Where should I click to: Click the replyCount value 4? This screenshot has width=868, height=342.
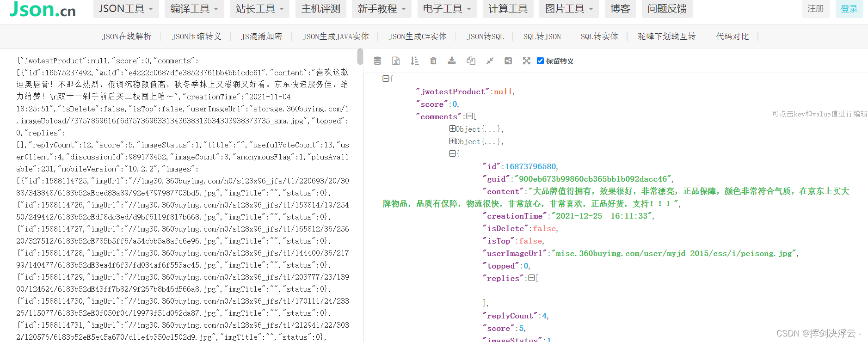544,316
